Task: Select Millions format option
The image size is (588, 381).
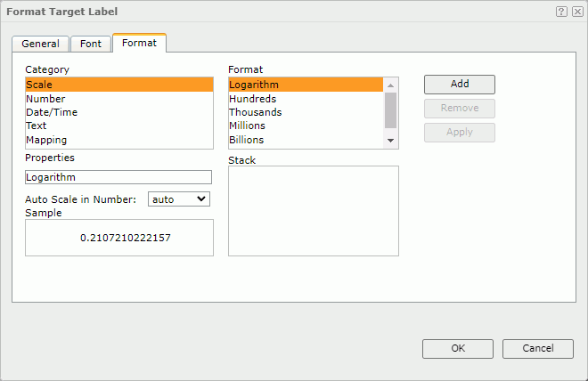Action: (x=247, y=126)
